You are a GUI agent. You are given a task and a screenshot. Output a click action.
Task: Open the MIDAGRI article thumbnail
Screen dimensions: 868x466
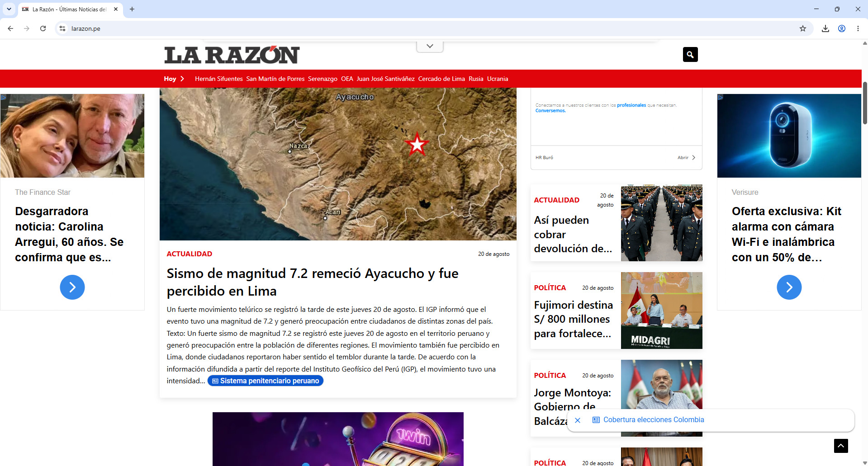[x=662, y=311]
